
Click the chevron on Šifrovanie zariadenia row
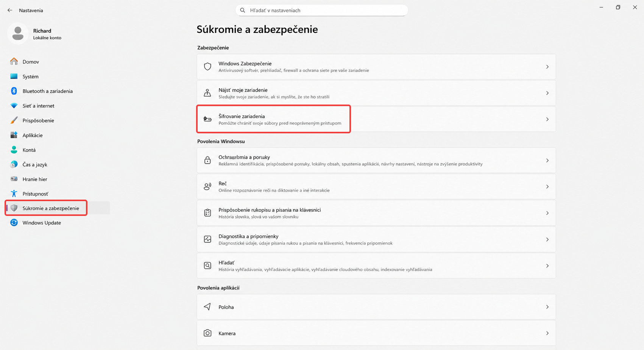tap(547, 119)
